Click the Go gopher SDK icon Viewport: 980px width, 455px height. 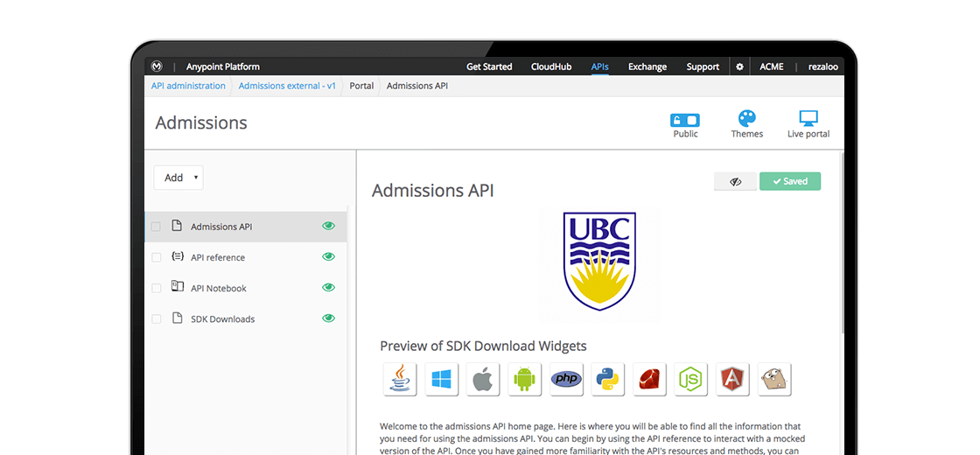coord(774,380)
